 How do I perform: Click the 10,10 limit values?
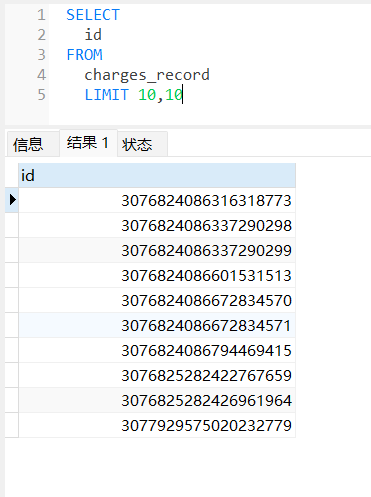[x=160, y=95]
